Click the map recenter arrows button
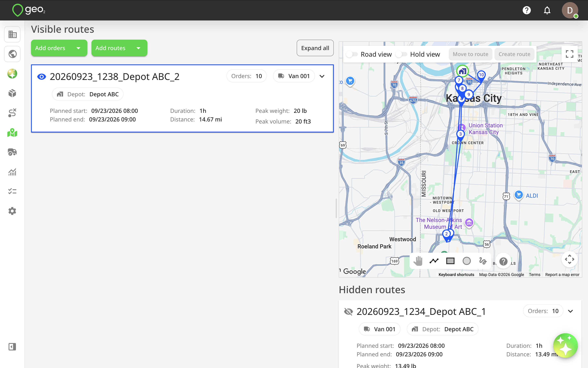This screenshot has width=588, height=368. pyautogui.click(x=569, y=259)
